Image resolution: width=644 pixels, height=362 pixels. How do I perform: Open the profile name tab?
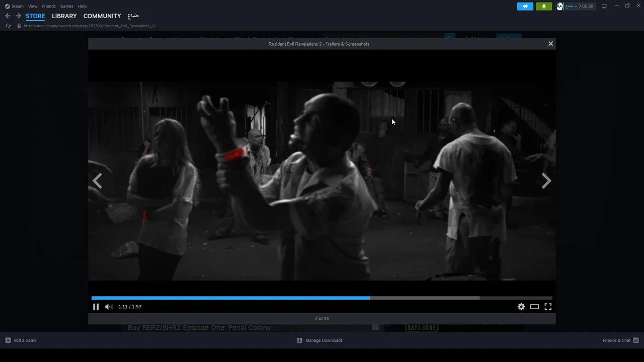(x=133, y=16)
